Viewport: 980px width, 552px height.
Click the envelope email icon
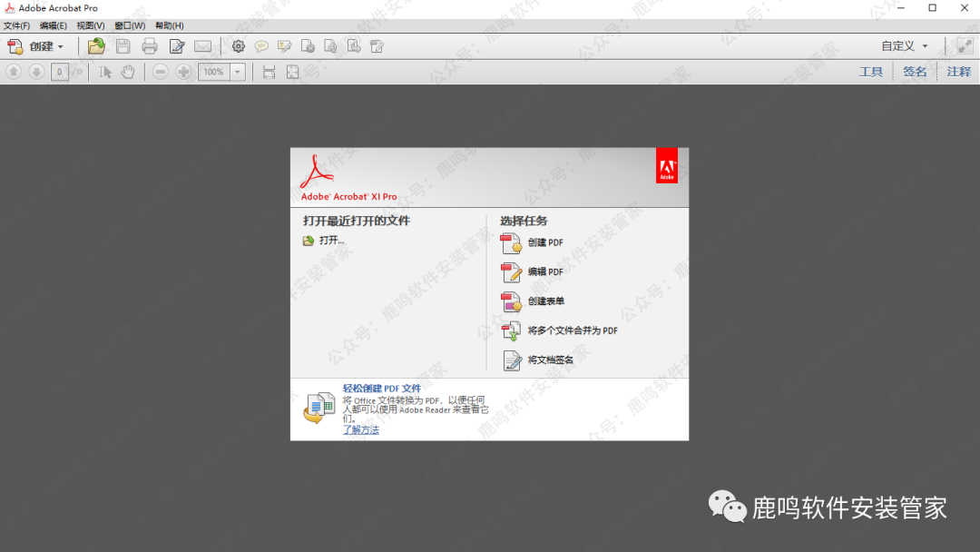point(202,46)
